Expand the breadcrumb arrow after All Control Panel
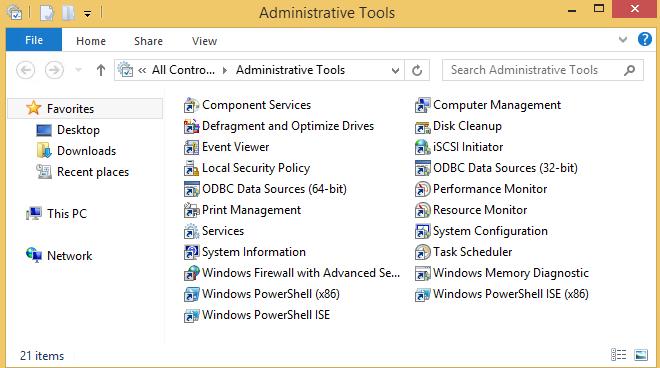 point(225,70)
